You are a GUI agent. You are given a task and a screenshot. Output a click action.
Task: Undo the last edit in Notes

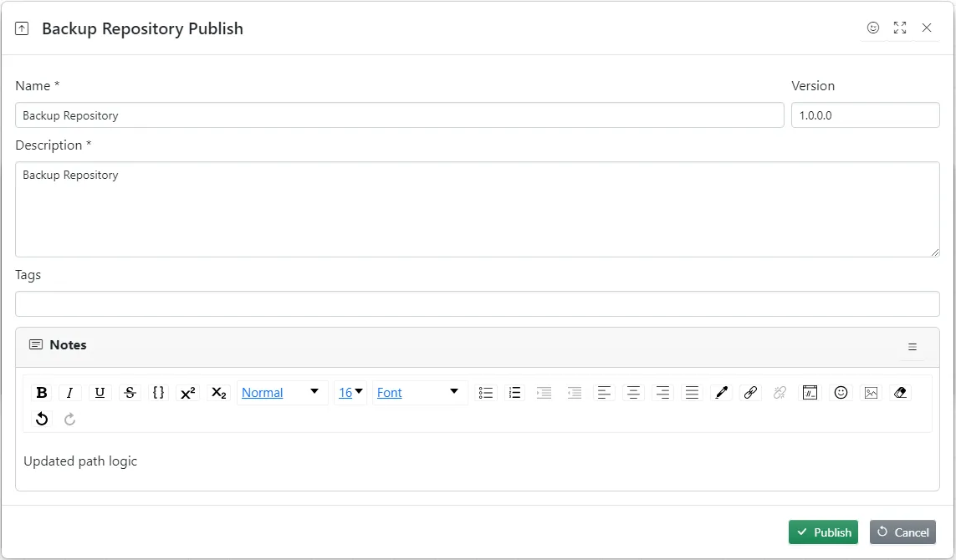[42, 419]
